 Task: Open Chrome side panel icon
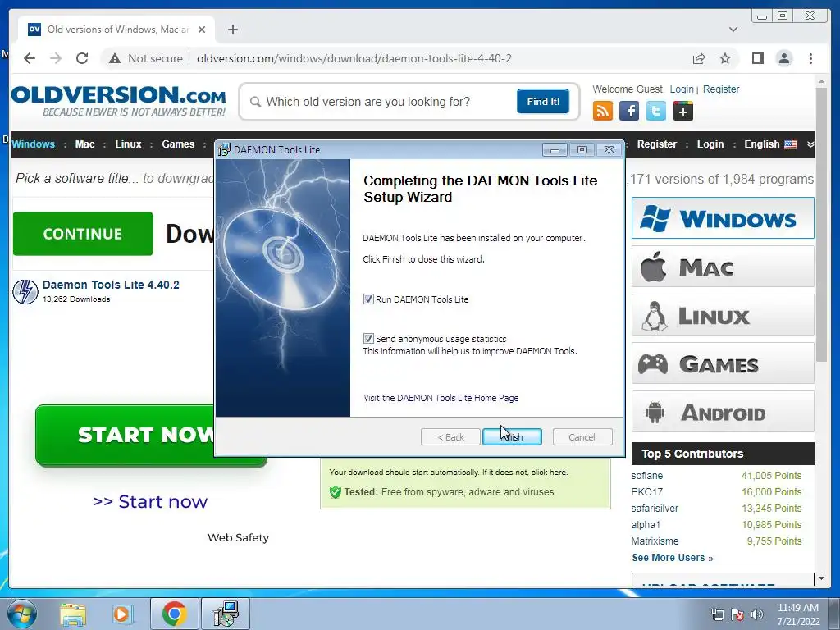[757, 58]
